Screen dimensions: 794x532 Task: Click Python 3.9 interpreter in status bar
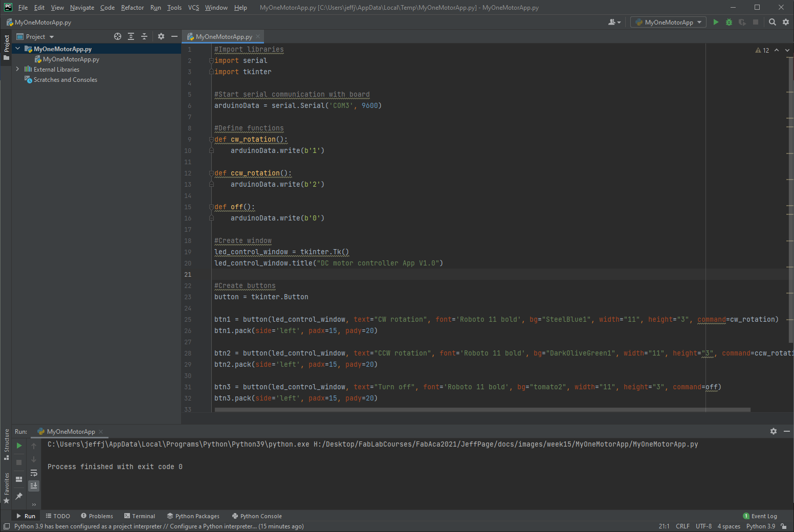tap(760, 526)
